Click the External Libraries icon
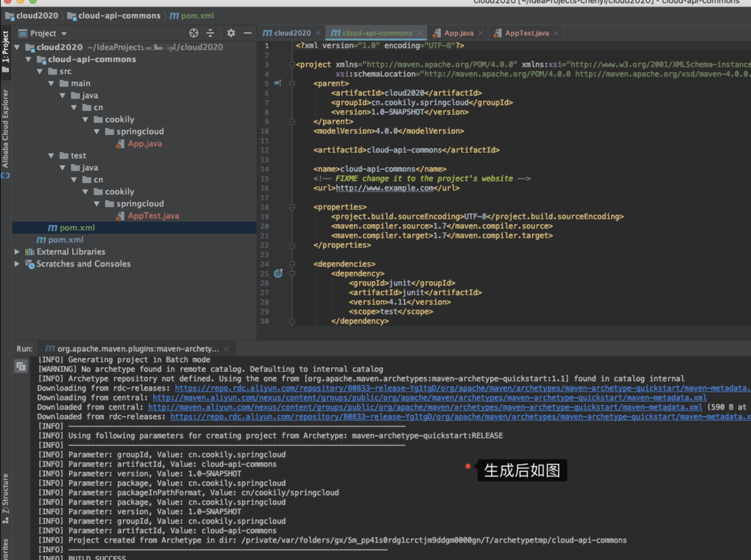The width and height of the screenshot is (751, 560). pyautogui.click(x=30, y=252)
